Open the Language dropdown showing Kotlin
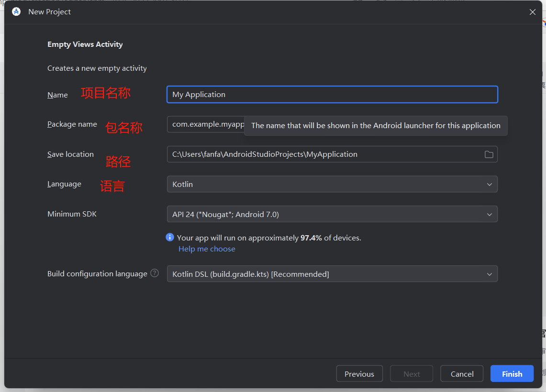 [332, 185]
